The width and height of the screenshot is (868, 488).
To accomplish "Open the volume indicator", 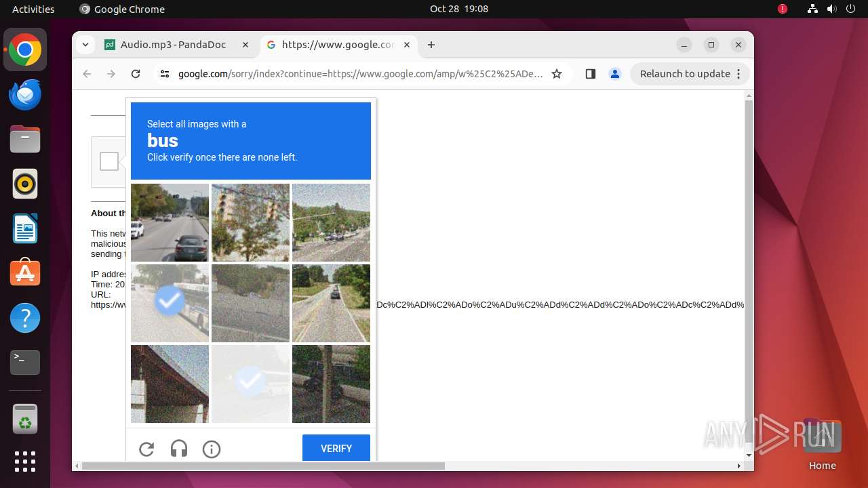I will (831, 9).
